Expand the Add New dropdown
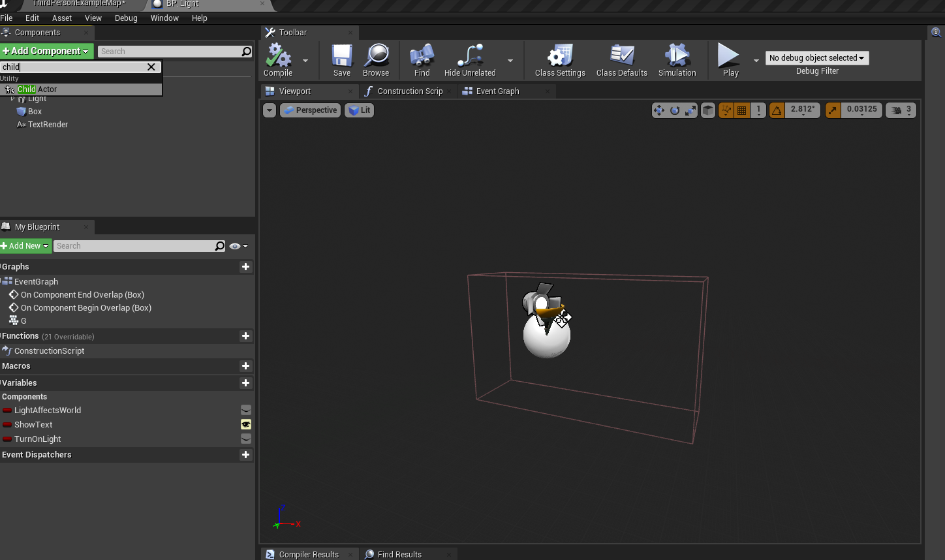The width and height of the screenshot is (945, 560). (x=25, y=246)
